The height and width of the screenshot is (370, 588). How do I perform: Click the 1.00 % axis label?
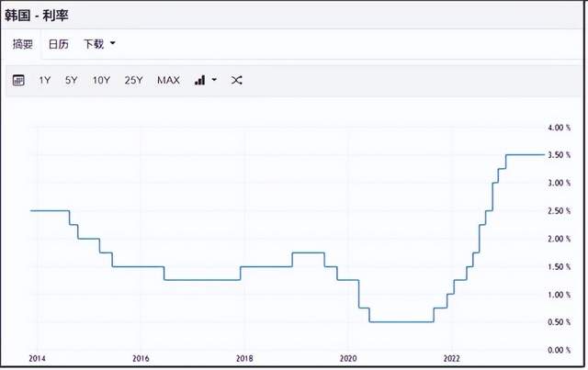point(560,295)
